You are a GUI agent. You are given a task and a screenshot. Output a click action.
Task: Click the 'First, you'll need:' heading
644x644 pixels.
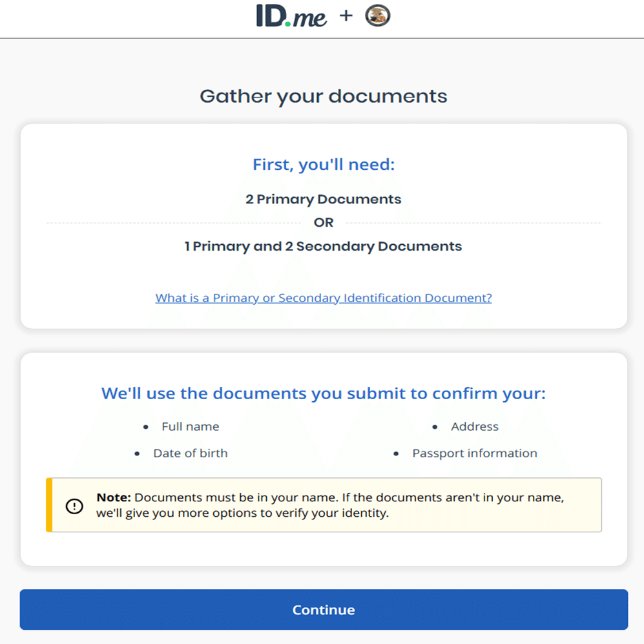(323, 165)
